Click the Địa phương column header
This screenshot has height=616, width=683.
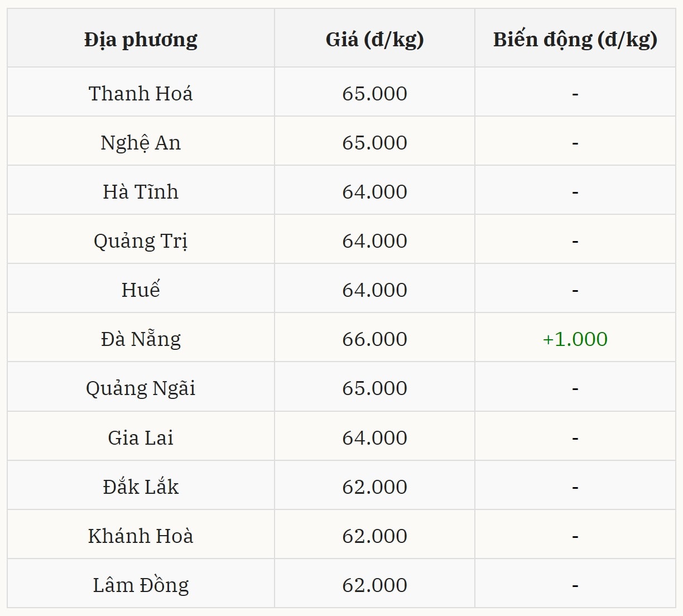coord(141,40)
